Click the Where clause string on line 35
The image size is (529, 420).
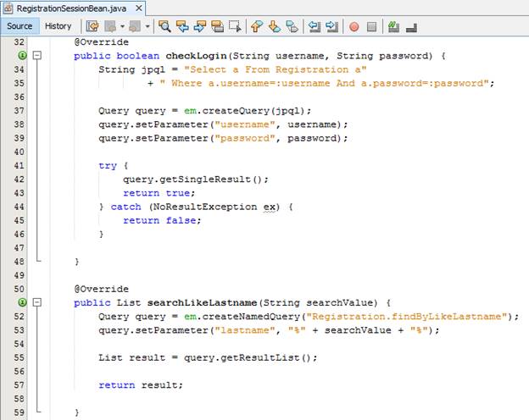tap(325, 83)
